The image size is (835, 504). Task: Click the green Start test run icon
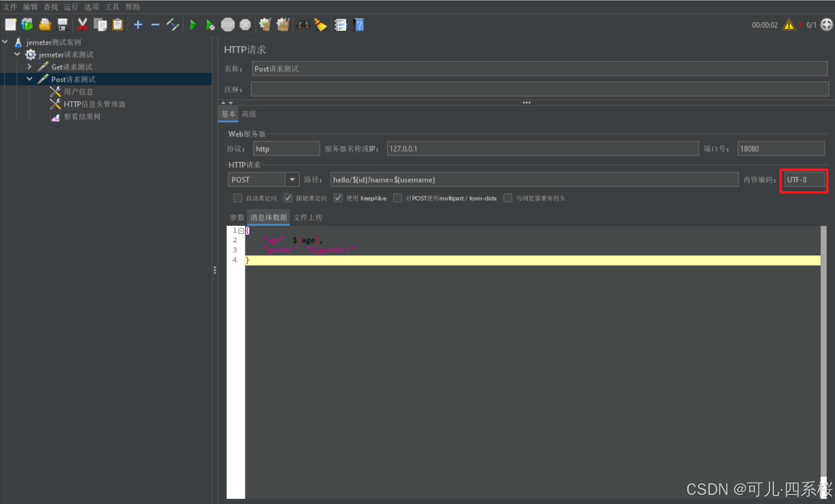pos(193,25)
